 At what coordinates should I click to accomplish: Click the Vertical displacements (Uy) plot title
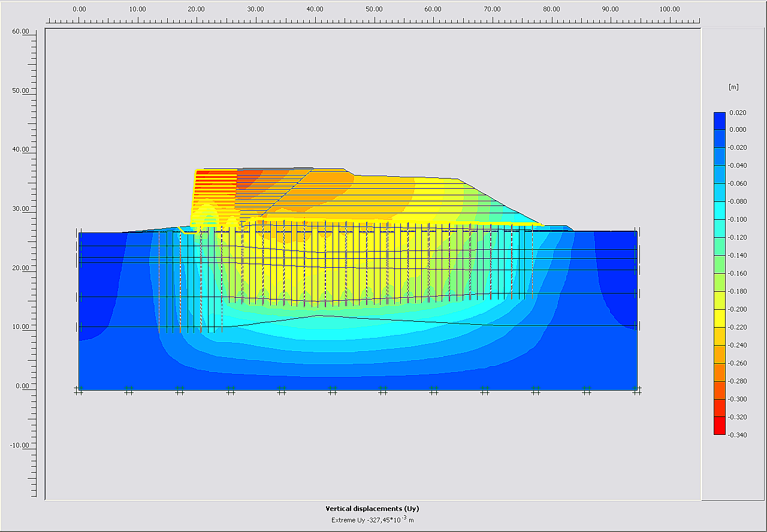click(372, 509)
